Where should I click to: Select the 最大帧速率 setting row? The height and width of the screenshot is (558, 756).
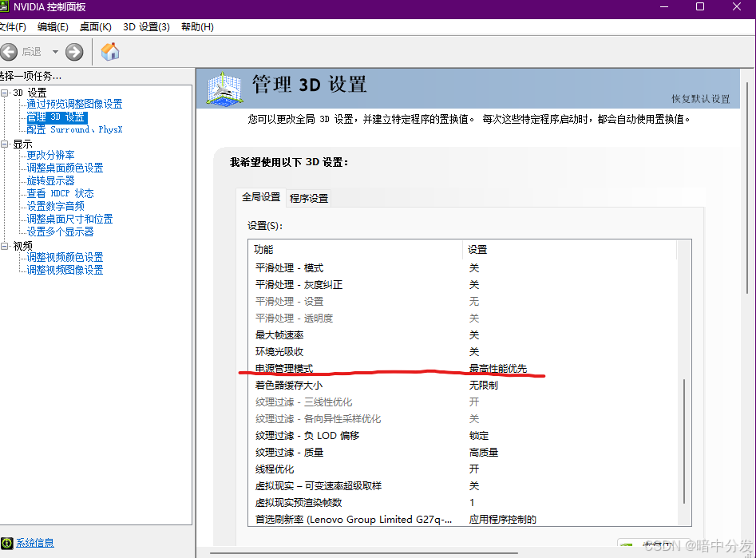(x=463, y=335)
